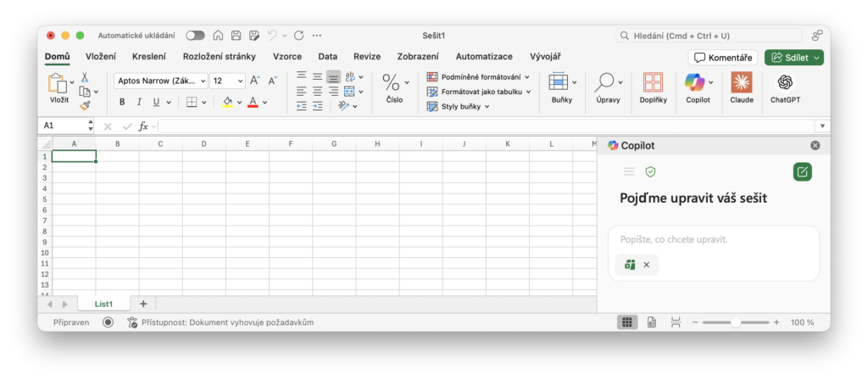Open the Rozložení stránky tab
Viewport: 868px width, 381px height.
220,57
